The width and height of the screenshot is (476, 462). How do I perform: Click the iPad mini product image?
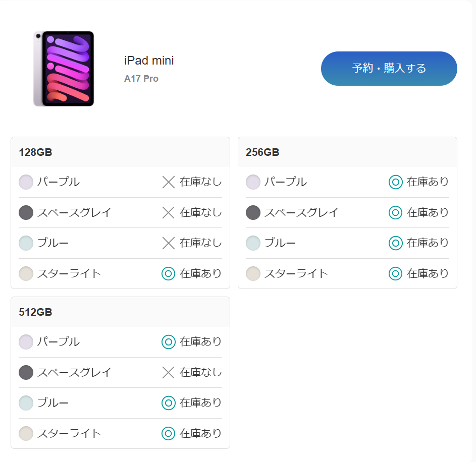tap(64, 69)
